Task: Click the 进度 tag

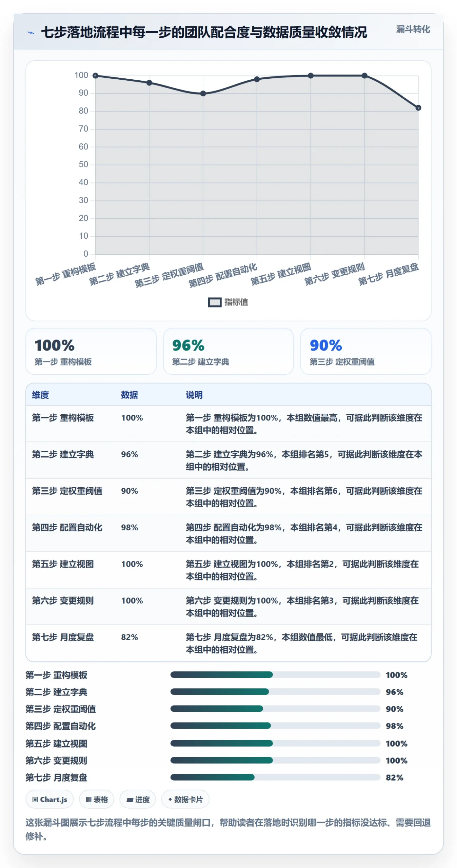Action: pos(138,799)
